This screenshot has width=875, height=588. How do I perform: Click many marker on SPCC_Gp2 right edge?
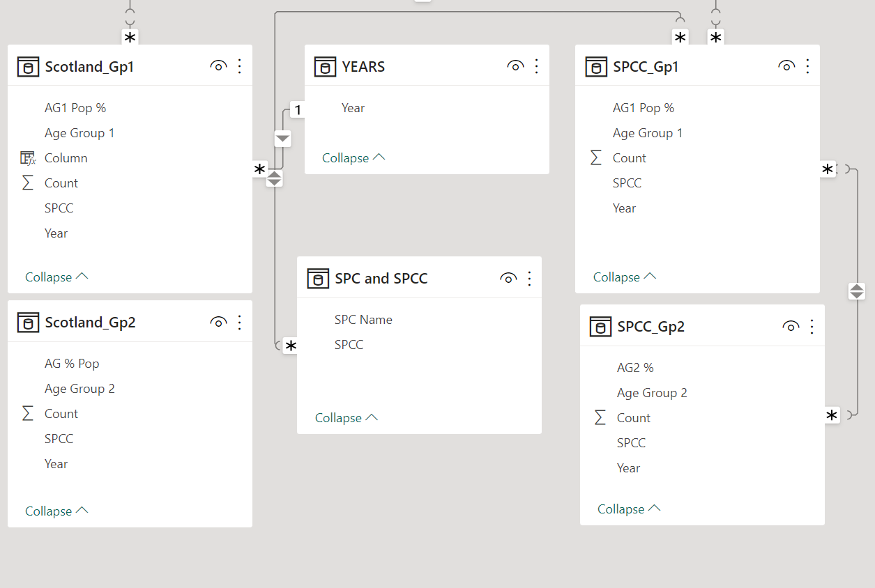(x=832, y=416)
